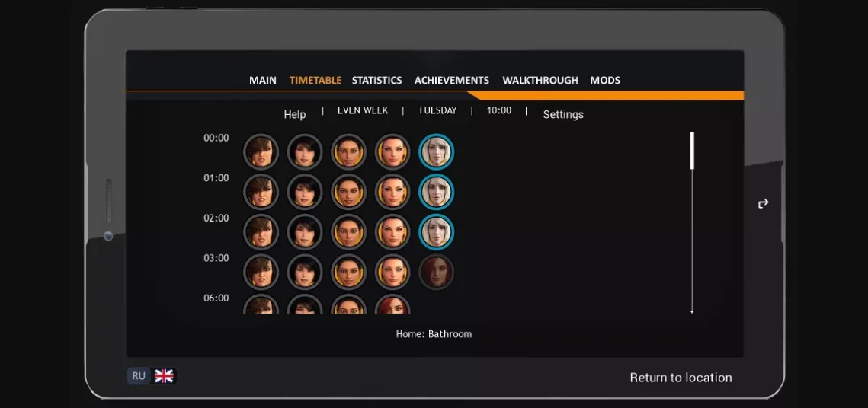Select the blue-ringed blonde portrait at 00:00
Screen dimensions: 868x408
(437, 151)
